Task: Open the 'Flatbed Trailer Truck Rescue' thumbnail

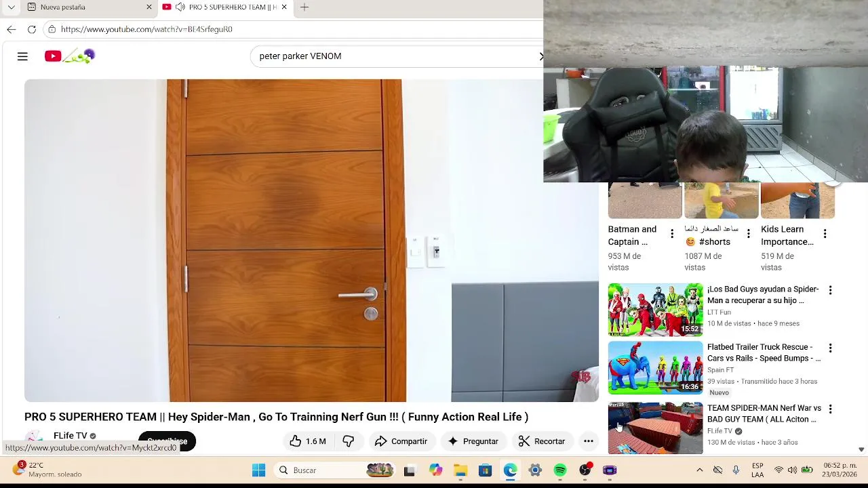Action: click(656, 367)
